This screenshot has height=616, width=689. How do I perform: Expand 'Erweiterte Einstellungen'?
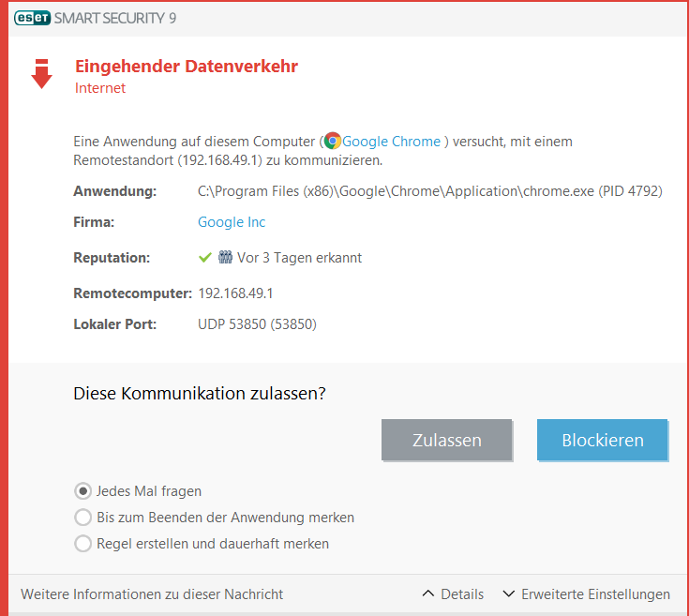pos(586,594)
